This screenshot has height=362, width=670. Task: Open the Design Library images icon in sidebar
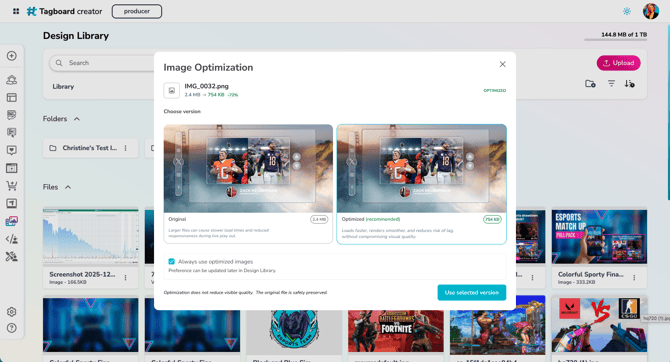click(12, 221)
